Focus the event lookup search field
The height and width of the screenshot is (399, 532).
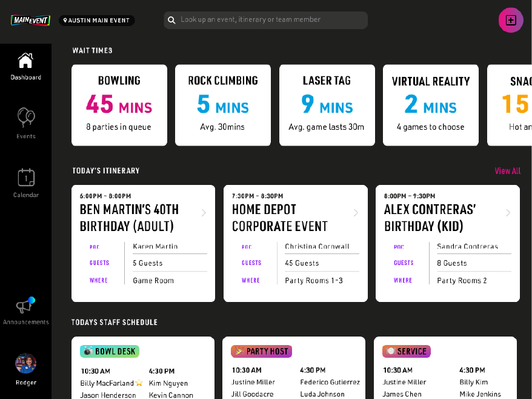(273, 20)
